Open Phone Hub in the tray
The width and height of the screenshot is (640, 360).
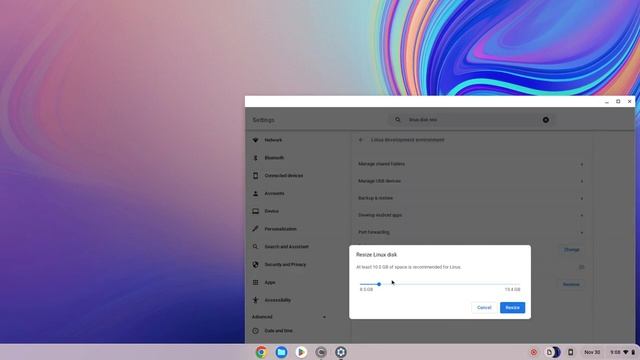(x=571, y=352)
